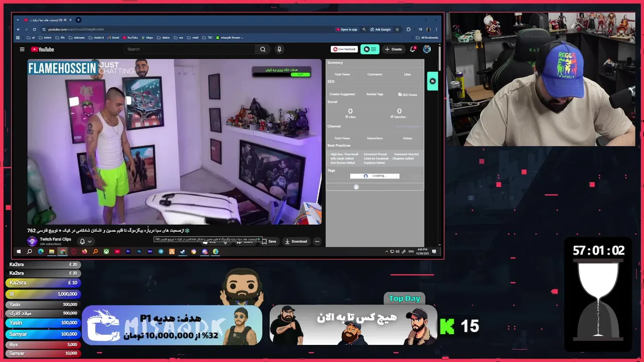This screenshot has width=644, height=362.
Task: Open the 'twitch' bookmarks folder
Action: (x=45, y=38)
